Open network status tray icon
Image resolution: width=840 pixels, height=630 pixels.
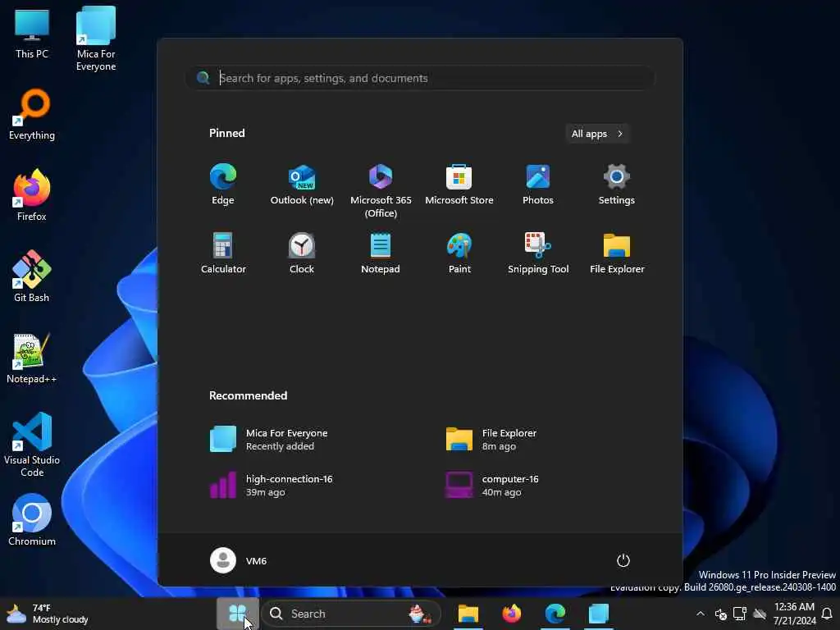pos(740,614)
